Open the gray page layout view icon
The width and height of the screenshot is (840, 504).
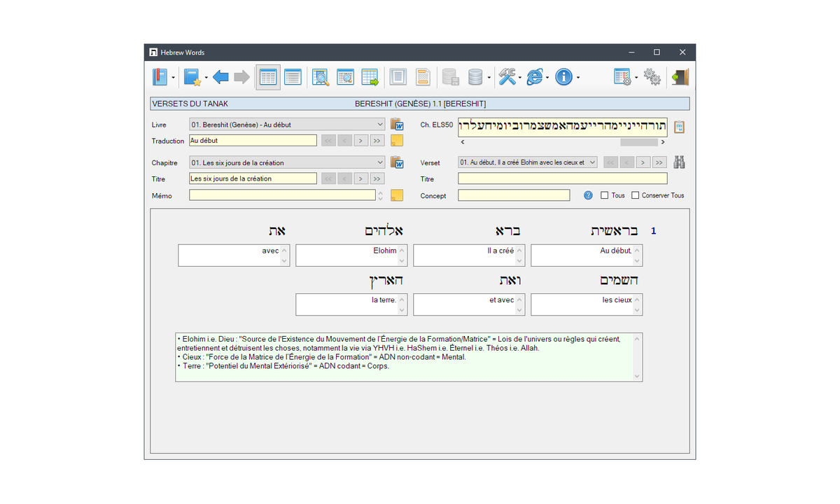398,77
